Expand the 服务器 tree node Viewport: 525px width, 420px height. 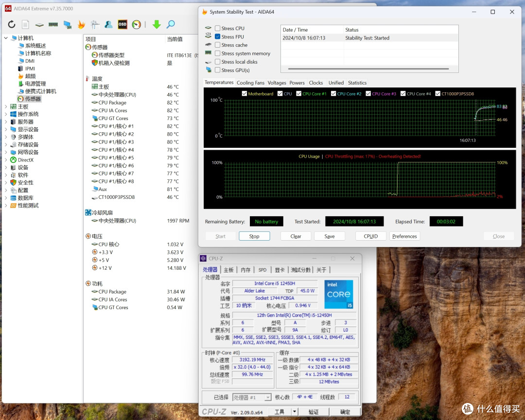point(6,122)
